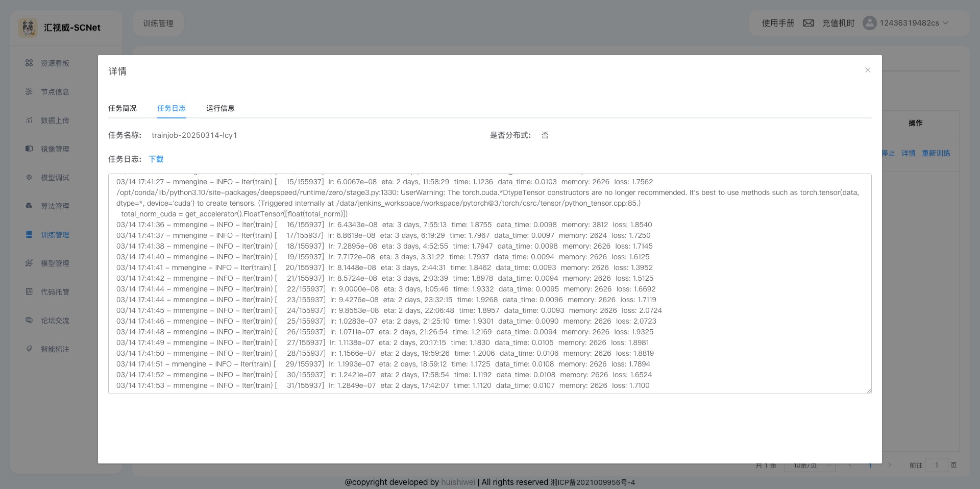Click the 镜像管理 image management icon

click(x=29, y=149)
